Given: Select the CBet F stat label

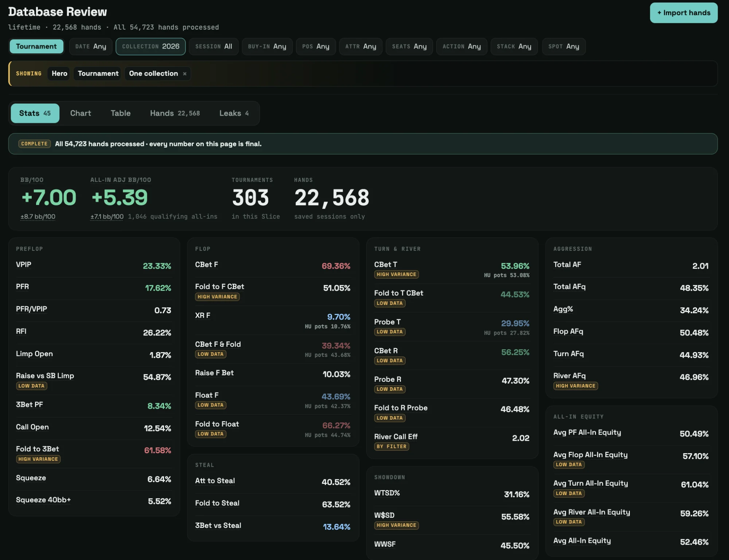Looking at the screenshot, I should coord(206,265).
